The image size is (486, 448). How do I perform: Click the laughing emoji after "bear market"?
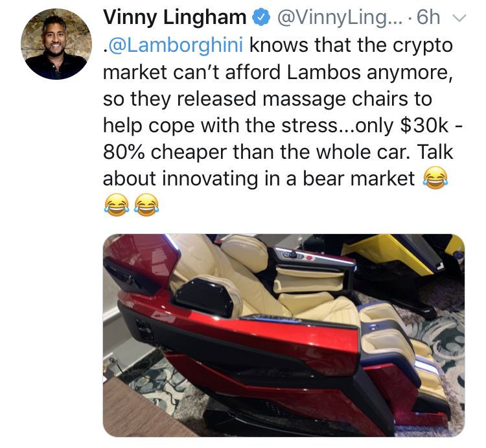pyautogui.click(x=435, y=178)
